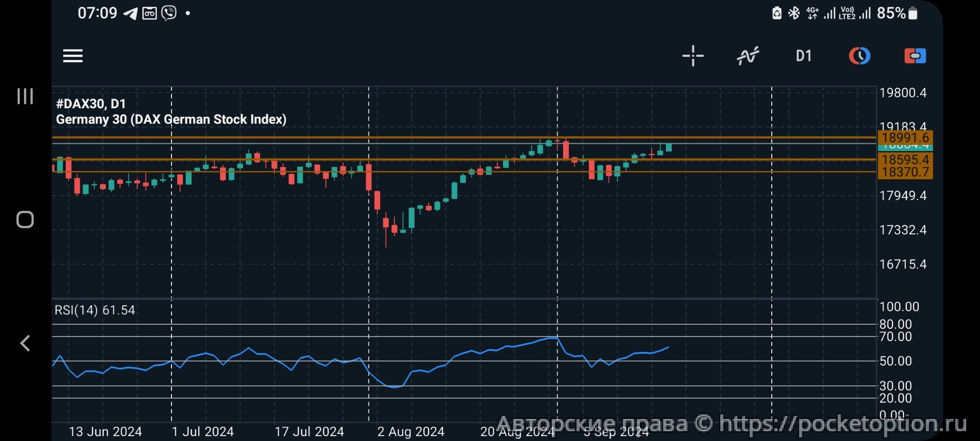Open Android recent apps button

click(x=25, y=96)
